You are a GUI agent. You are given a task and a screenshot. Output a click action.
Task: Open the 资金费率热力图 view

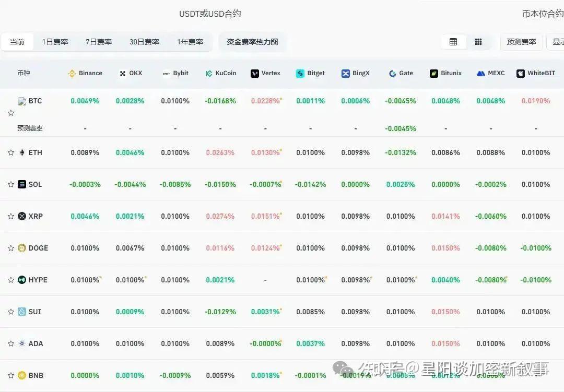point(252,41)
